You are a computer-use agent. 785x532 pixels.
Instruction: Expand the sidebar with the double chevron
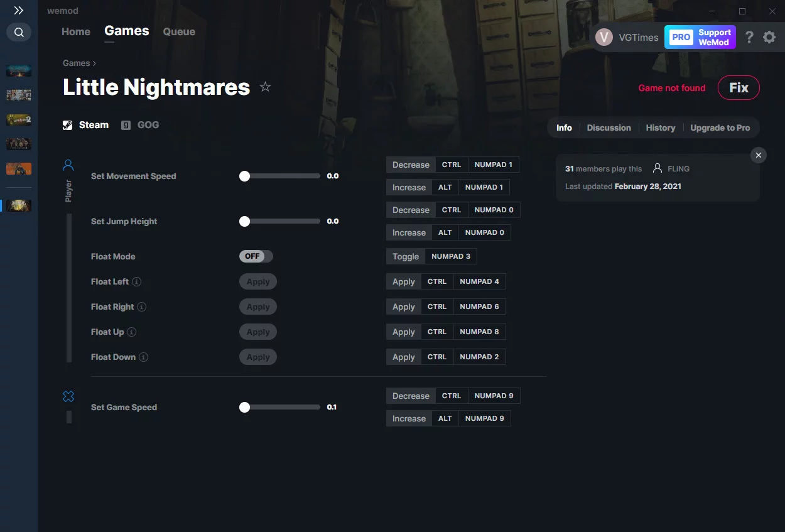pos(19,11)
